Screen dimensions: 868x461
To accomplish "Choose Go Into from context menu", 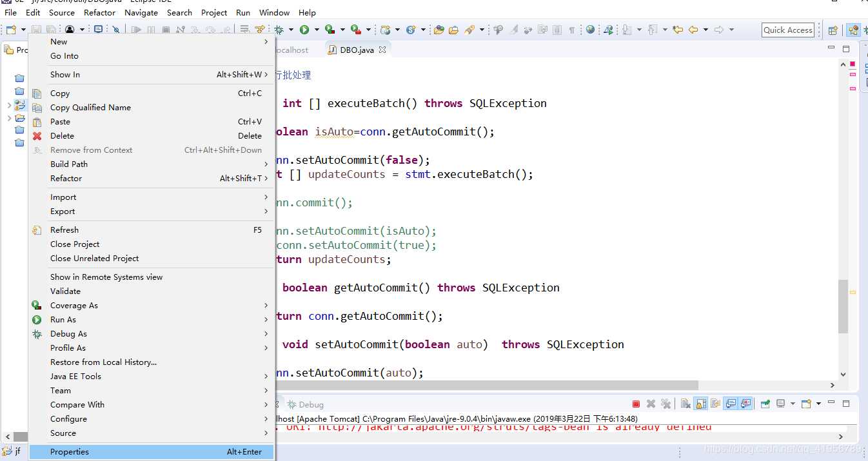I will point(152,55).
